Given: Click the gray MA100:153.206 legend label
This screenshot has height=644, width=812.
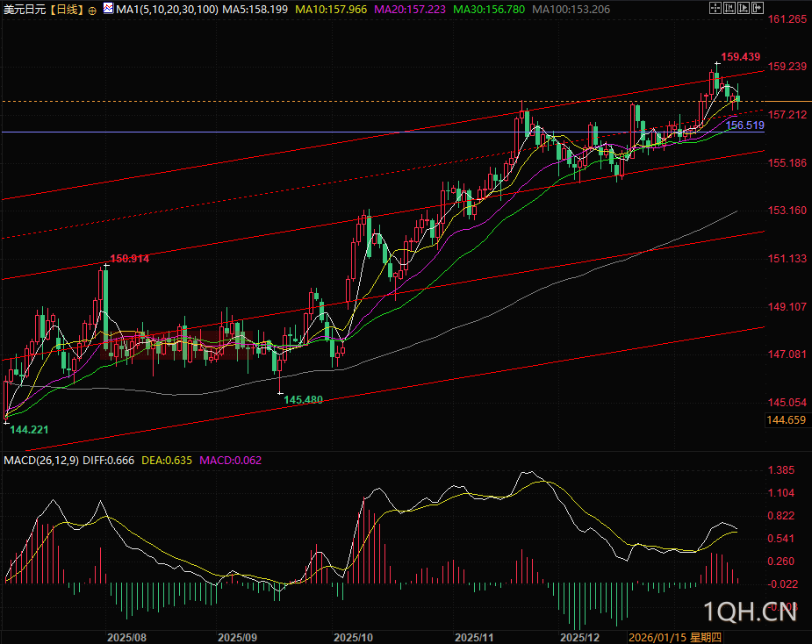Looking at the screenshot, I should tap(576, 10).
